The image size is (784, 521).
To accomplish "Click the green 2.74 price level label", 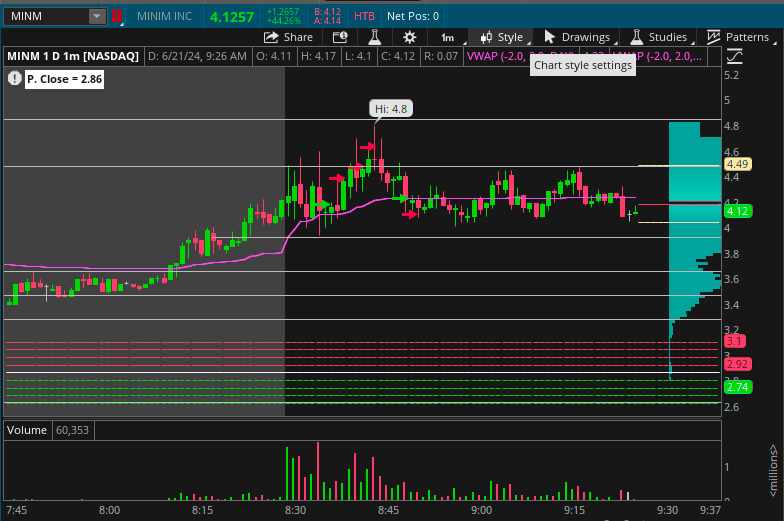I will pyautogui.click(x=737, y=387).
